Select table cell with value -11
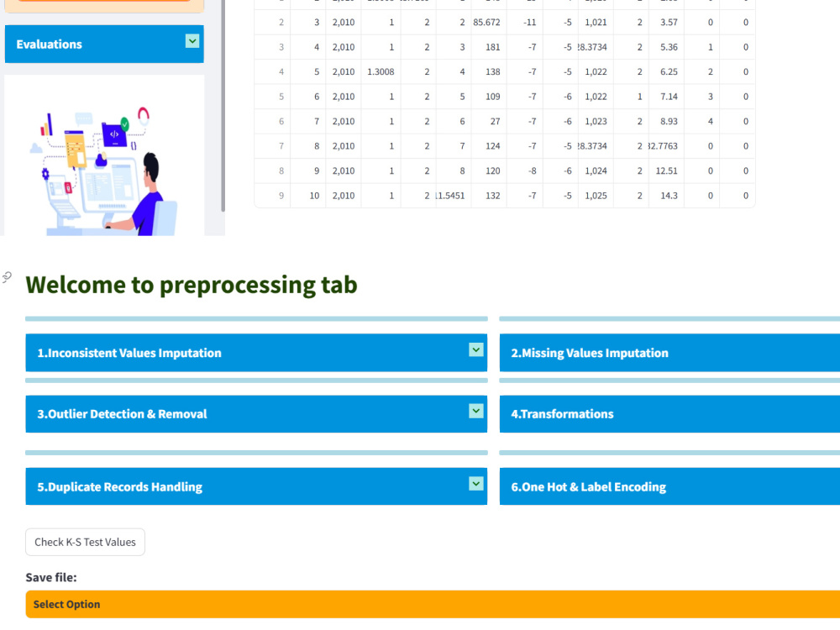Image resolution: width=840 pixels, height=630 pixels. pos(525,23)
